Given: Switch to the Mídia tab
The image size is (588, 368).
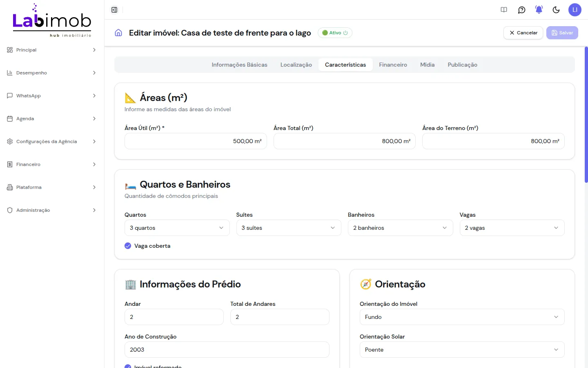Looking at the screenshot, I should (x=427, y=65).
